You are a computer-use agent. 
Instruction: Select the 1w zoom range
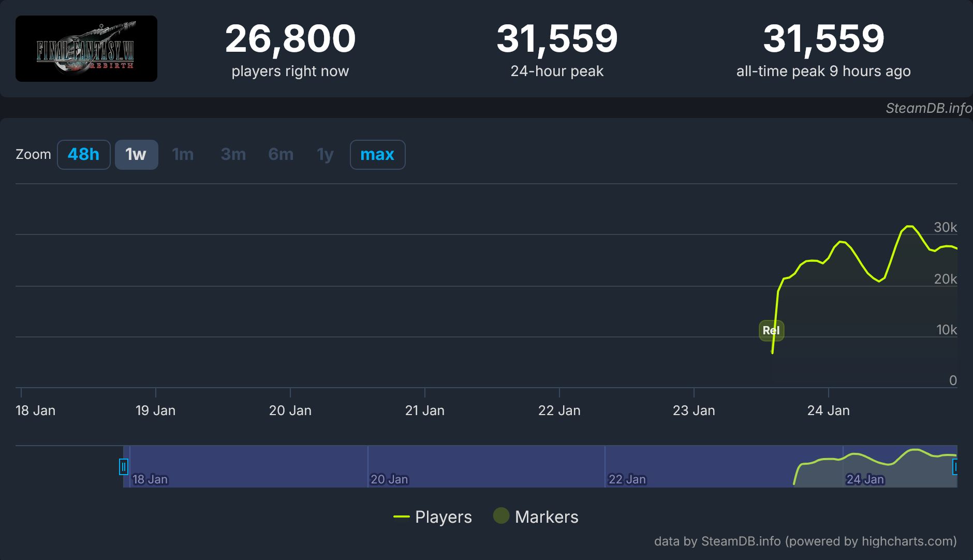click(136, 154)
